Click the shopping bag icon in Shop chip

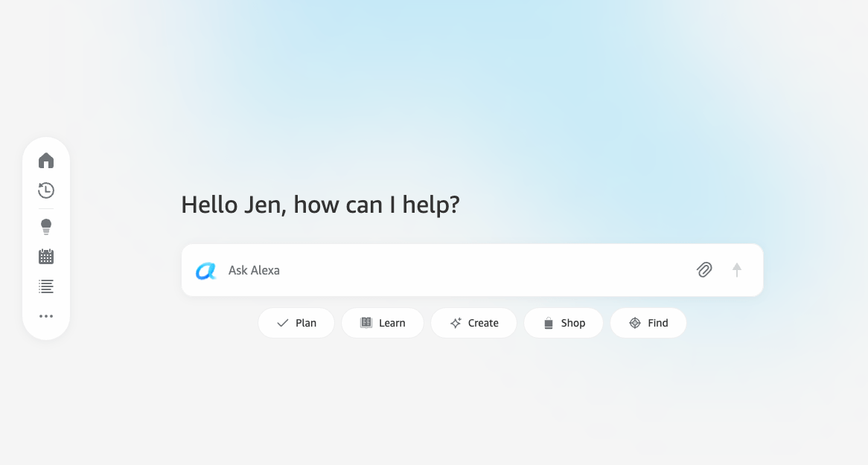tap(549, 322)
